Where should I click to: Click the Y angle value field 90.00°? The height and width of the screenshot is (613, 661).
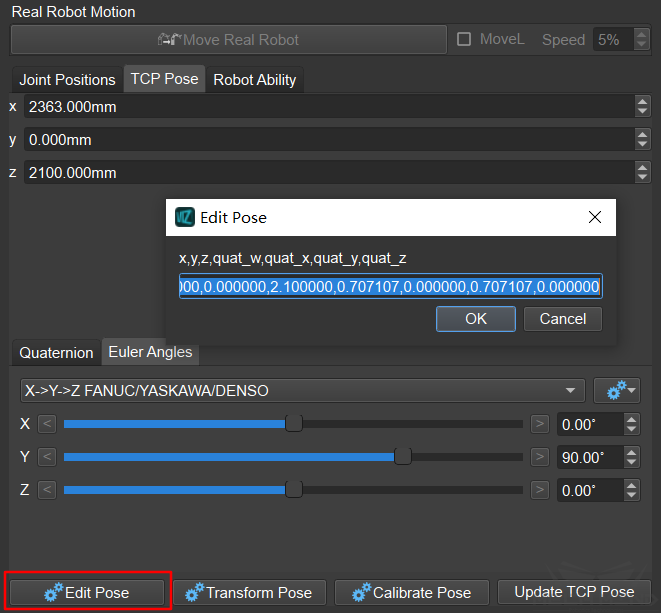tap(590, 457)
